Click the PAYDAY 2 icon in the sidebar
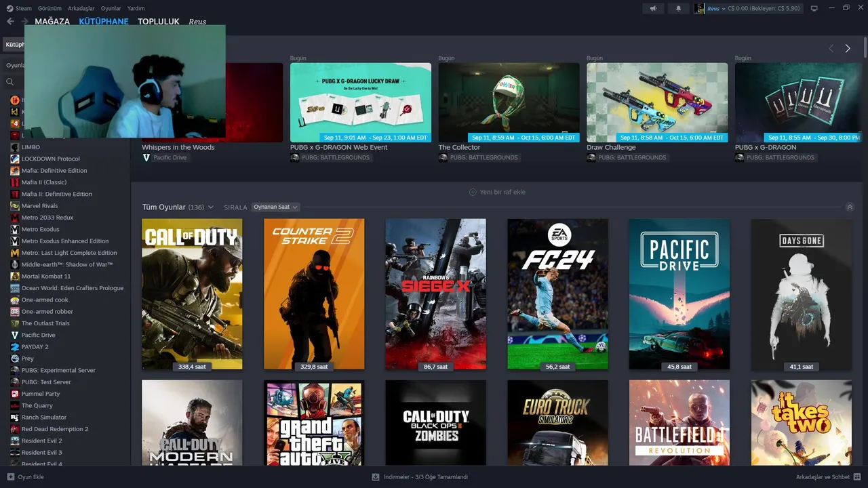Screen dimensions: 868x488 pos(15,346)
